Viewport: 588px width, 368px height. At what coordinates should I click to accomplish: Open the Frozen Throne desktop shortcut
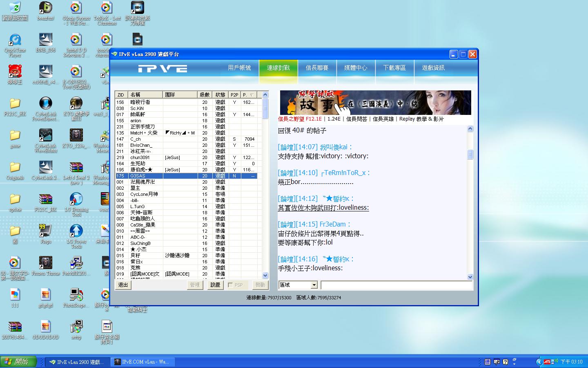tap(45, 263)
